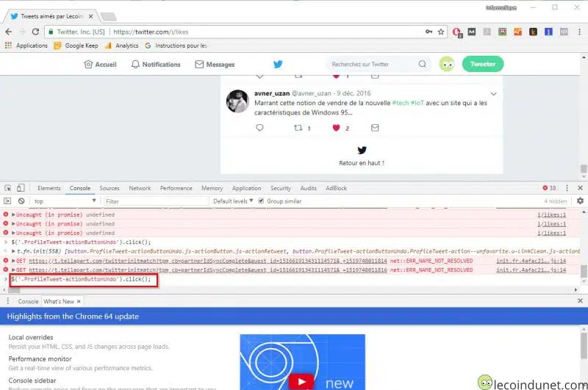The height and width of the screenshot is (390, 588).
Task: Show the console sidebar
Action: point(7,201)
